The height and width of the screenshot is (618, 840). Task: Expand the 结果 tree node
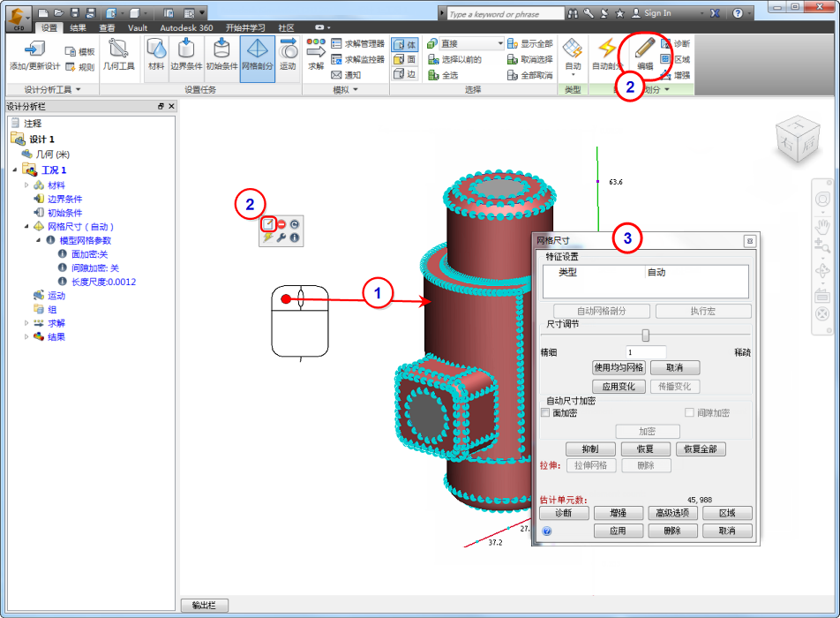tap(26, 336)
